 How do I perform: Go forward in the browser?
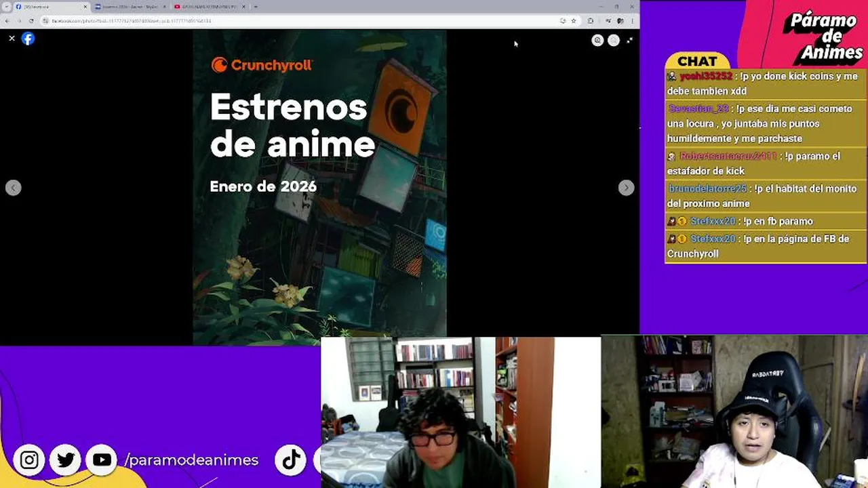click(18, 21)
